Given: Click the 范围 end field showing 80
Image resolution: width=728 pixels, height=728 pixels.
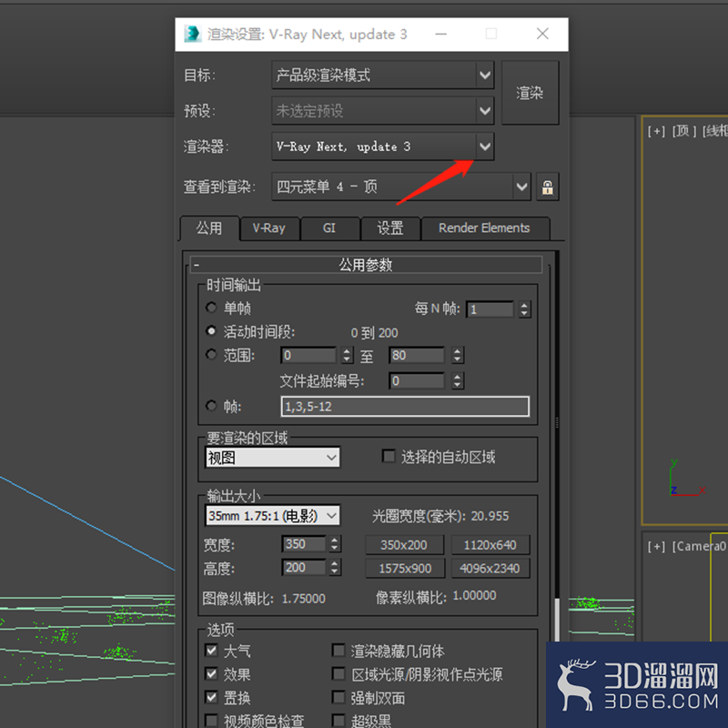Looking at the screenshot, I should point(417,355).
